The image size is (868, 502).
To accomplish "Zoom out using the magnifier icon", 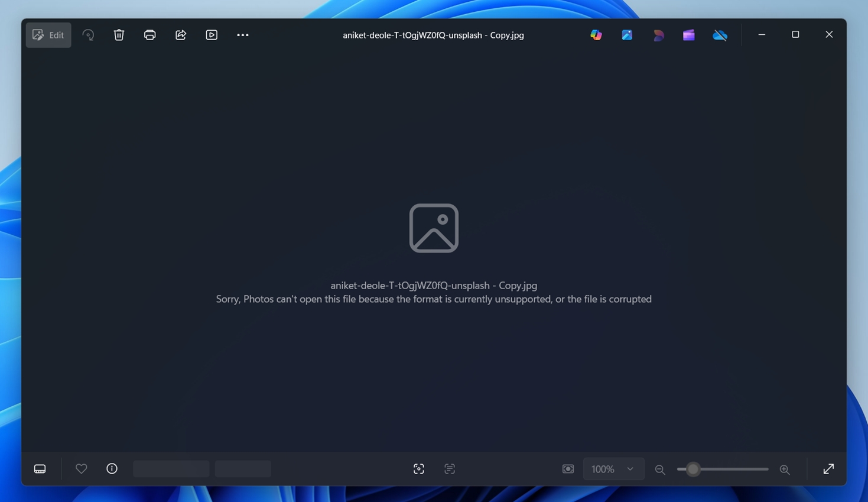I will coord(660,469).
